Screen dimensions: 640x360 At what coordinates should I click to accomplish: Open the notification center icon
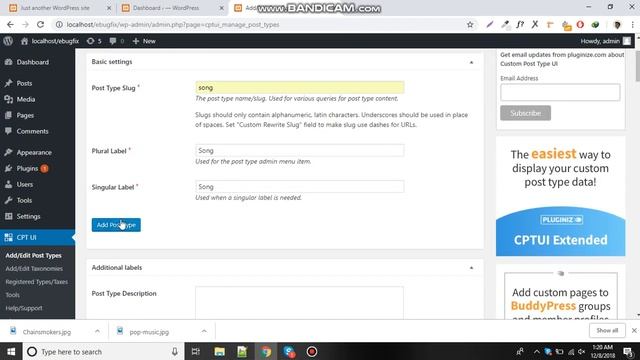click(x=629, y=351)
